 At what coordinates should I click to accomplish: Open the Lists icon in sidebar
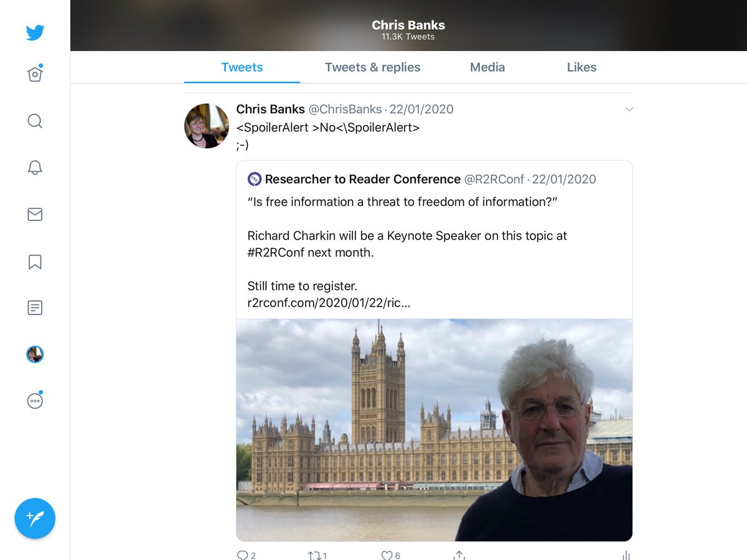[35, 308]
